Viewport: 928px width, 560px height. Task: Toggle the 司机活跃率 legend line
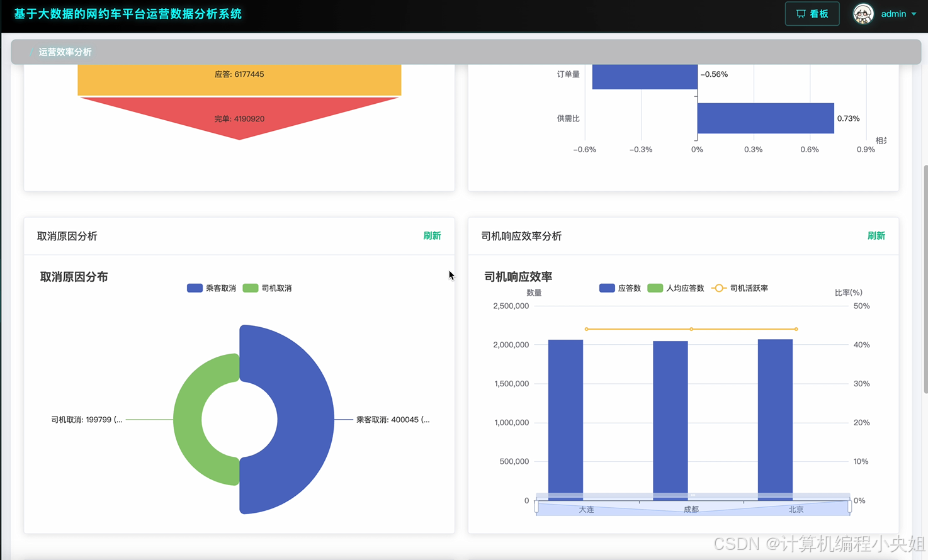(740, 288)
